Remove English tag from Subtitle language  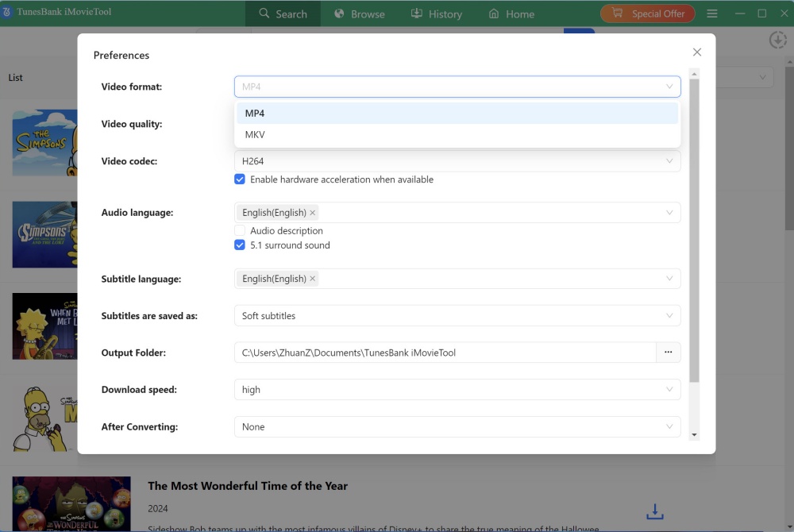pyautogui.click(x=313, y=279)
